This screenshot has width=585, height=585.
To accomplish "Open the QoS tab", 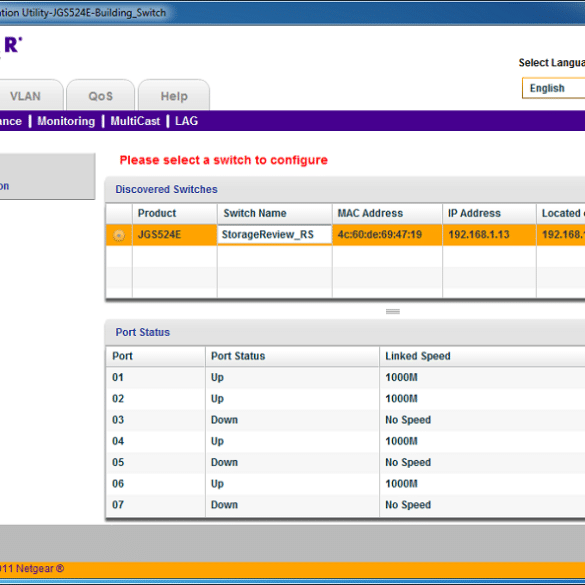I will (100, 95).
